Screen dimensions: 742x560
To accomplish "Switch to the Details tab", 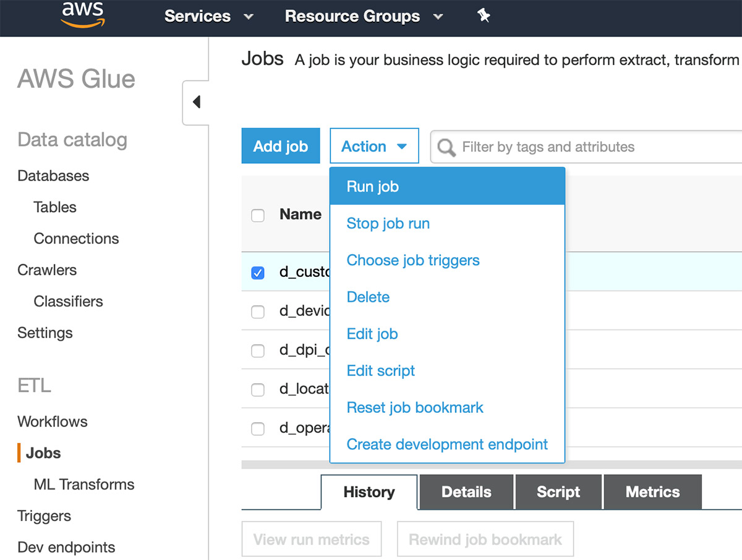I will [466, 492].
